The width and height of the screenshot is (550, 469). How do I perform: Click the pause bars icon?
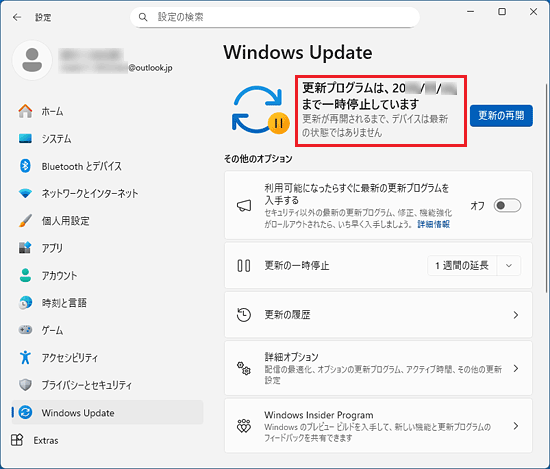tap(244, 266)
